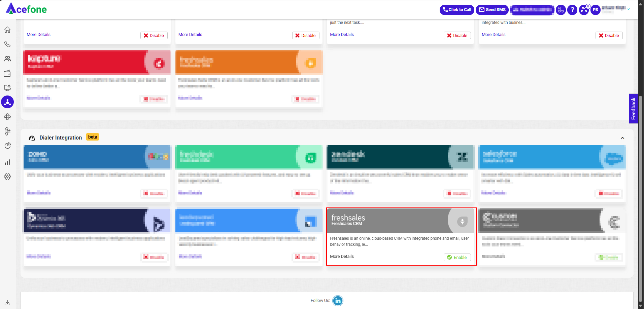Open More Details under 'integrated with busines...'

tap(494, 35)
